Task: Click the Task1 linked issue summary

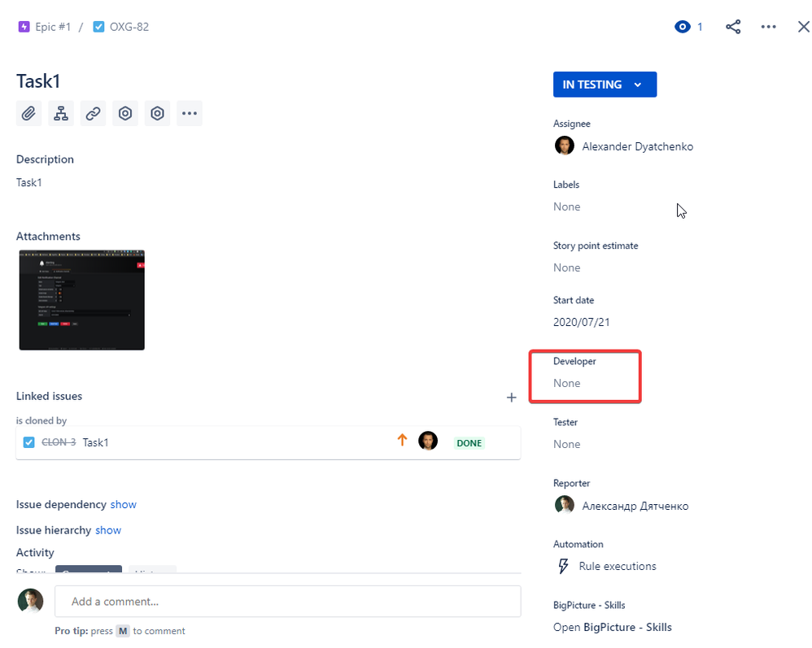Action: [x=95, y=442]
